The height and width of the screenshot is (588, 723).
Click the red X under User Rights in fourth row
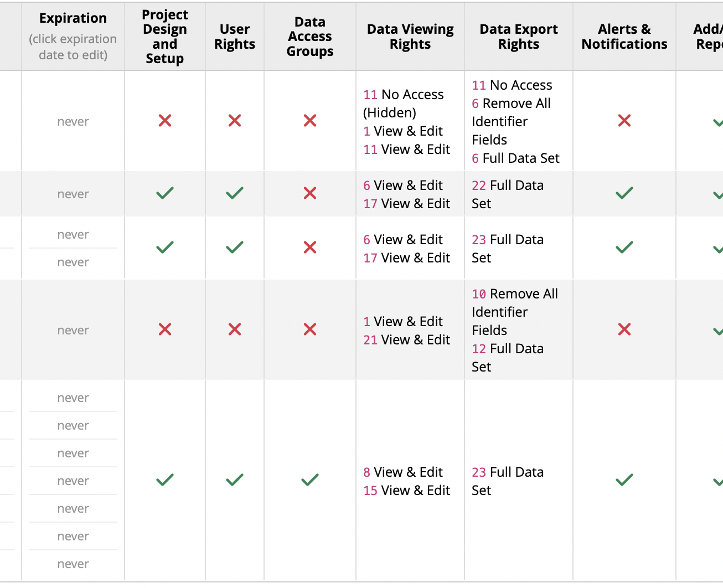coord(234,329)
